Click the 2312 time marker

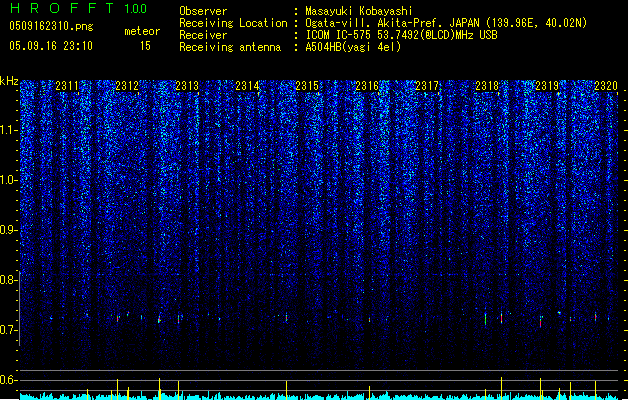[127, 86]
